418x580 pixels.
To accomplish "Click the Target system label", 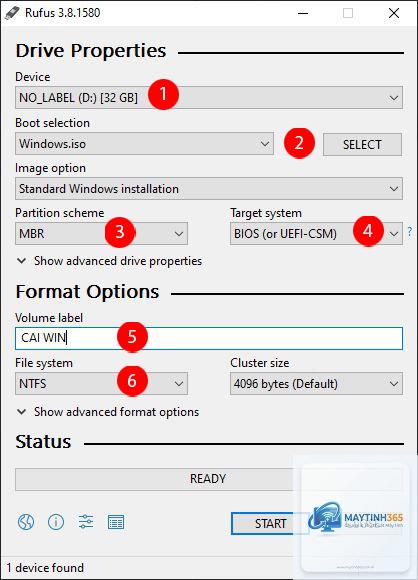I will [266, 213].
